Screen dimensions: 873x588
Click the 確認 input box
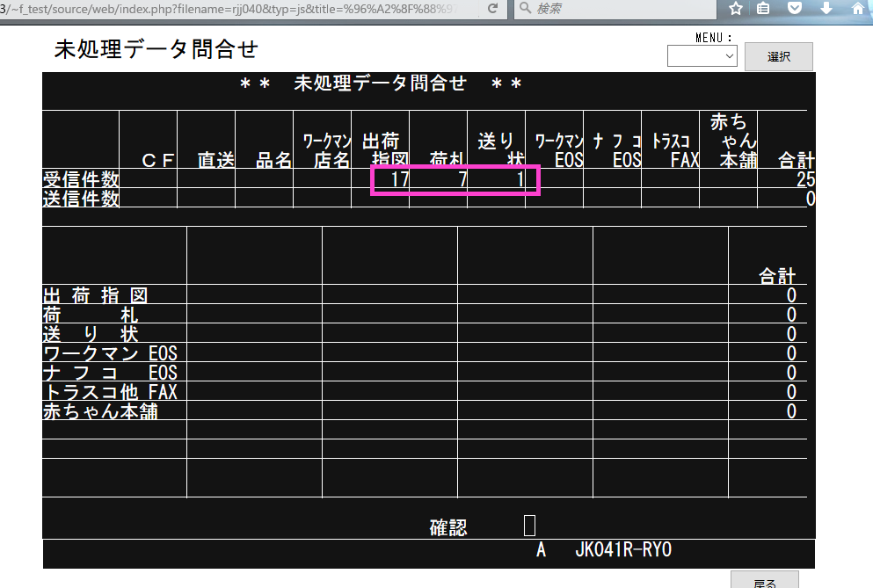pos(529,526)
